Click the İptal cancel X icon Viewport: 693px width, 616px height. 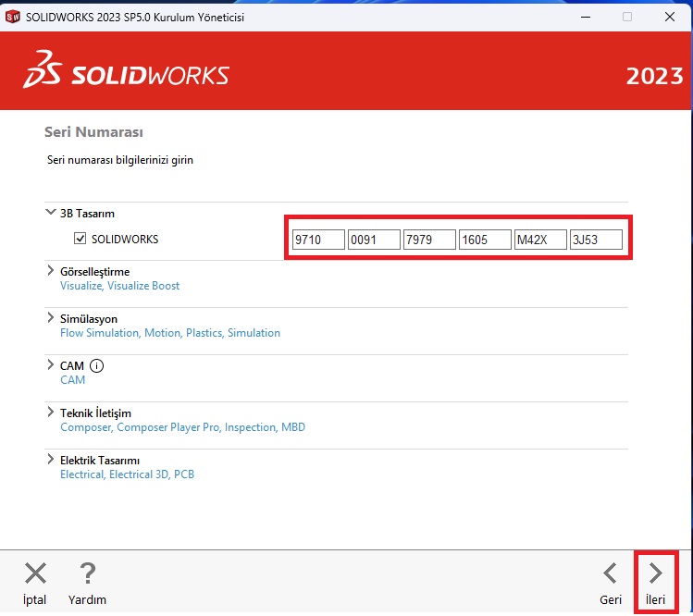click(x=35, y=573)
